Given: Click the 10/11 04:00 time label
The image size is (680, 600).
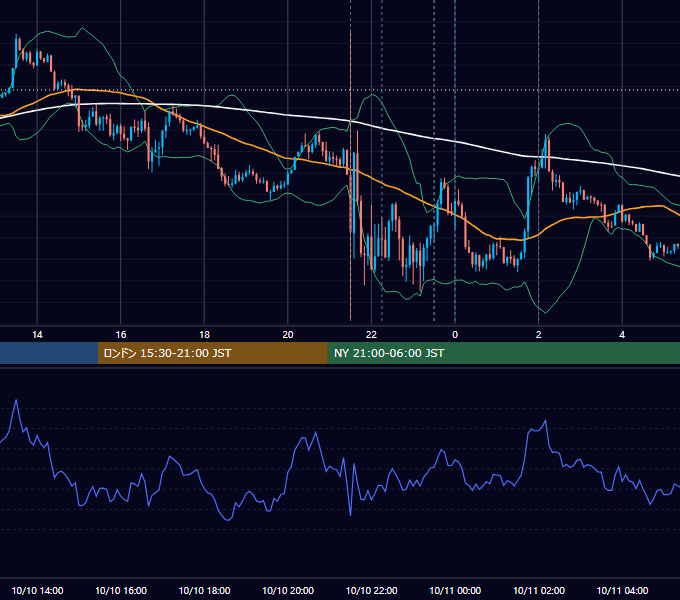Looking at the screenshot, I should 622,590.
